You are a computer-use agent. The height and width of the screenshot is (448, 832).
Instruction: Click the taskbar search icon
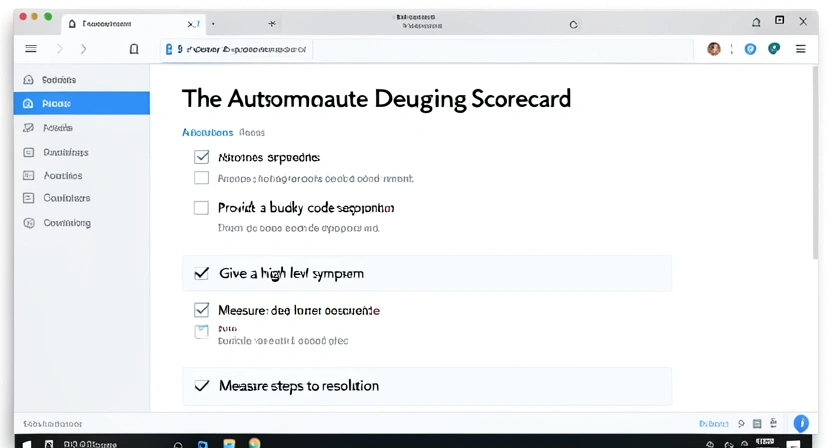(178, 445)
